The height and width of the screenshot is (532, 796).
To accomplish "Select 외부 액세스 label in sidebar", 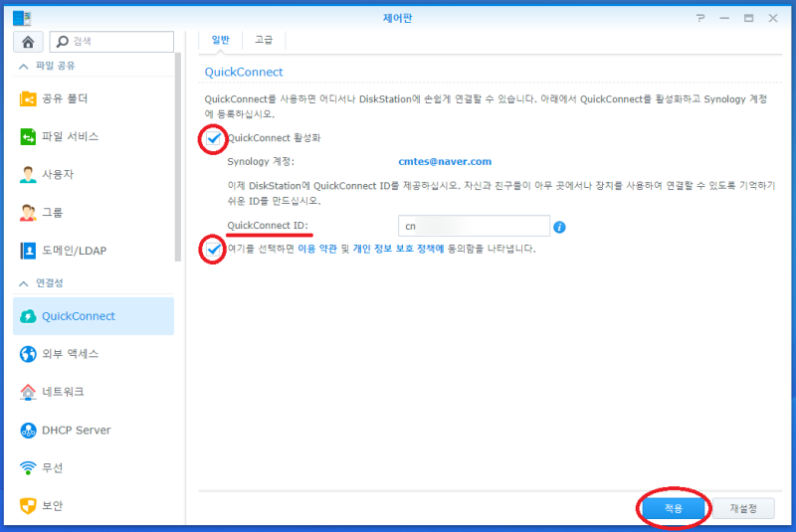I will pos(70,354).
